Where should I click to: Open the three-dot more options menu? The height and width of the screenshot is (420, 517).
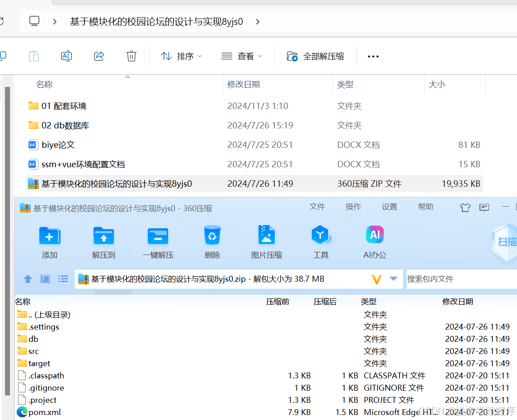coord(373,57)
